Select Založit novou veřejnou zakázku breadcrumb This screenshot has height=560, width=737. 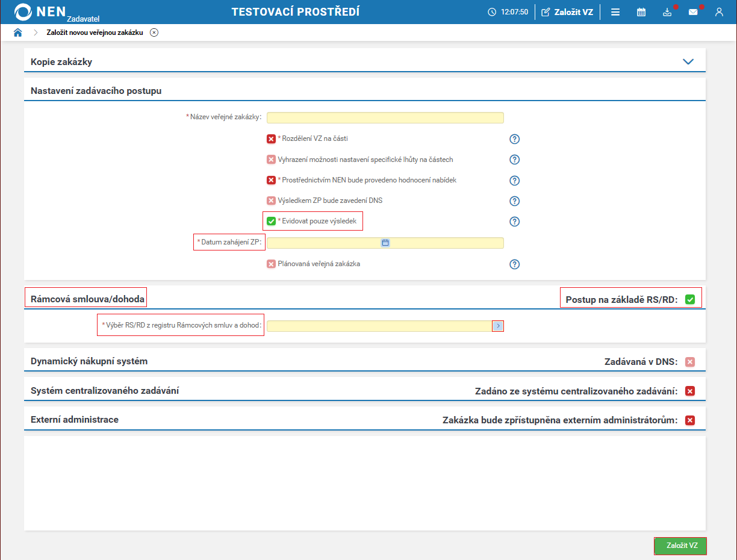point(95,33)
